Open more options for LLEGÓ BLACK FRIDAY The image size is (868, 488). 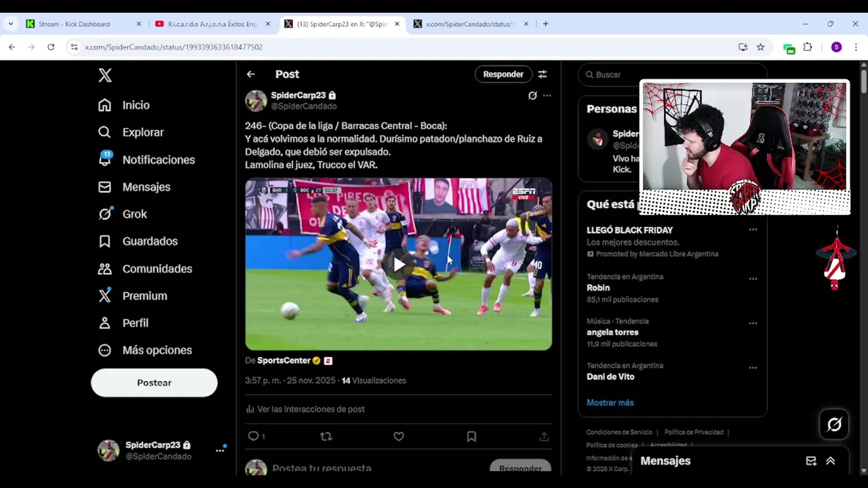point(753,230)
